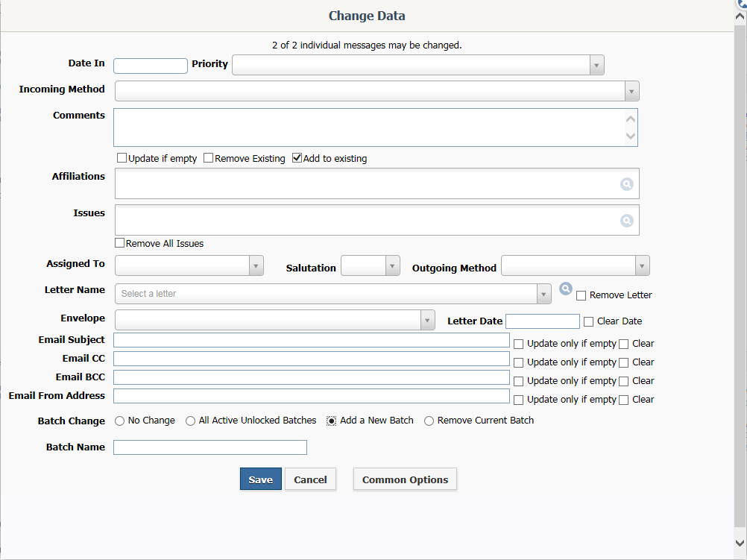Click the Save button
747x560 pixels.
click(261, 479)
